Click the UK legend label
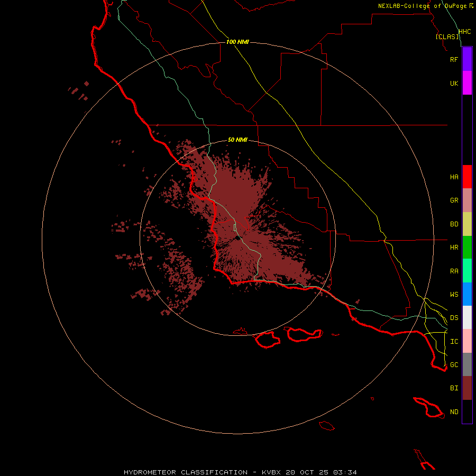The width and height of the screenshot is (476, 476). (454, 83)
